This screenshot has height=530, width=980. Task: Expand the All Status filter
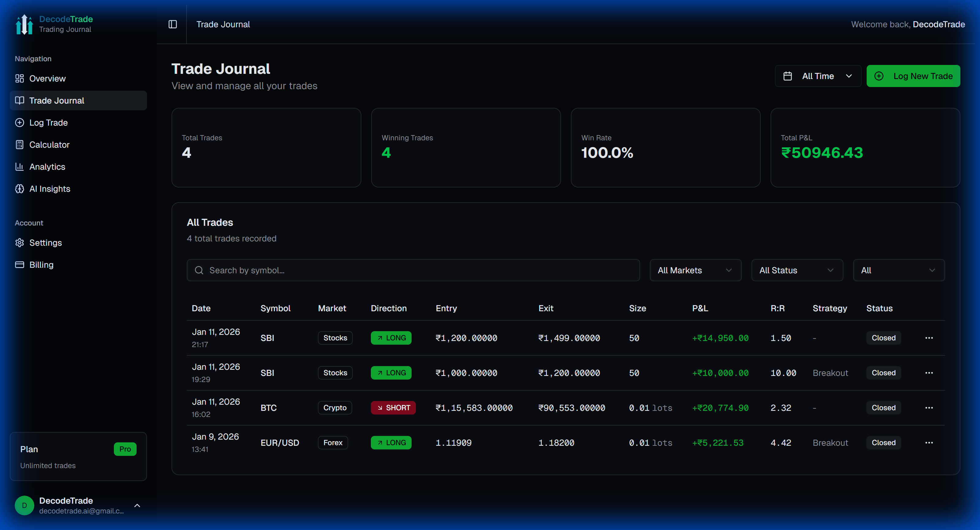coord(797,271)
